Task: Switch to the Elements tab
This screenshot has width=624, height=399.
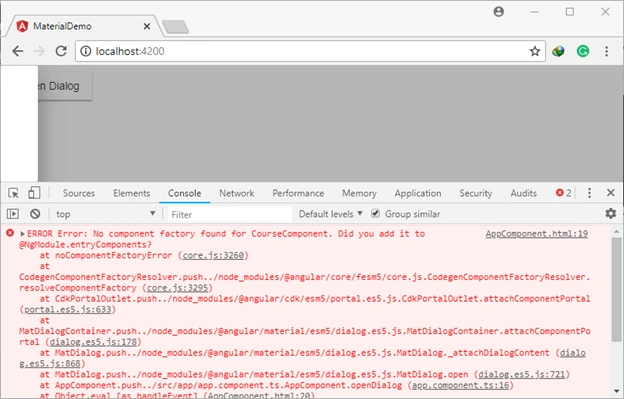Action: 132,193
